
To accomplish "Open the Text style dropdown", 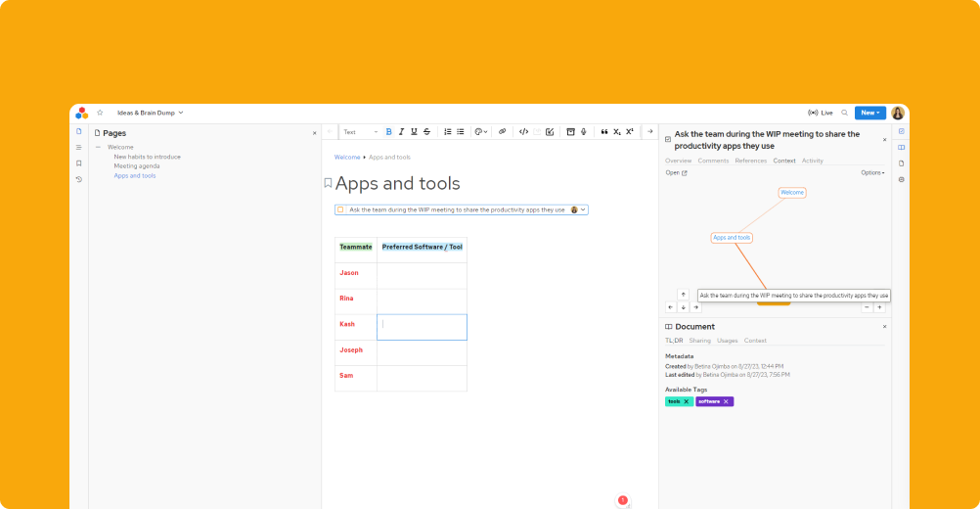I will [360, 131].
